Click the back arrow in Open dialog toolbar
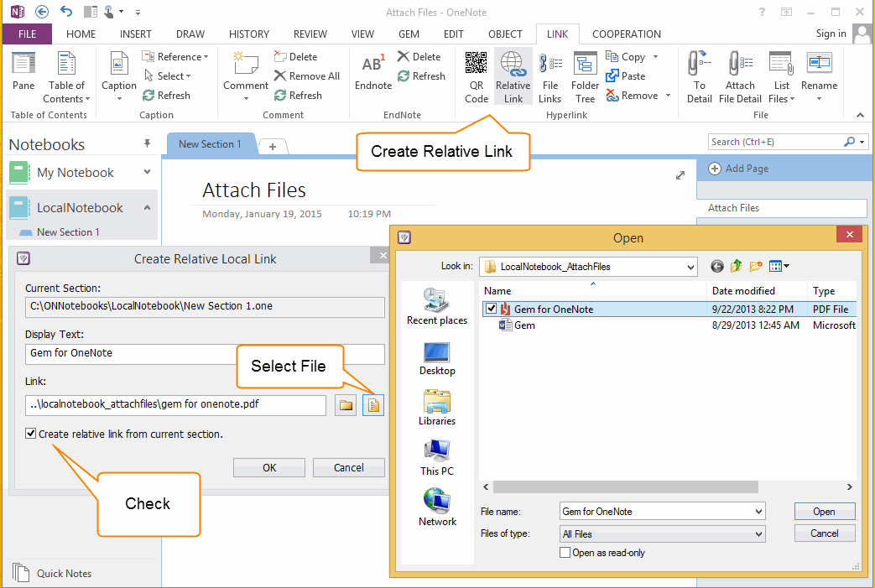Viewport: 875px width, 588px height. coord(717,267)
